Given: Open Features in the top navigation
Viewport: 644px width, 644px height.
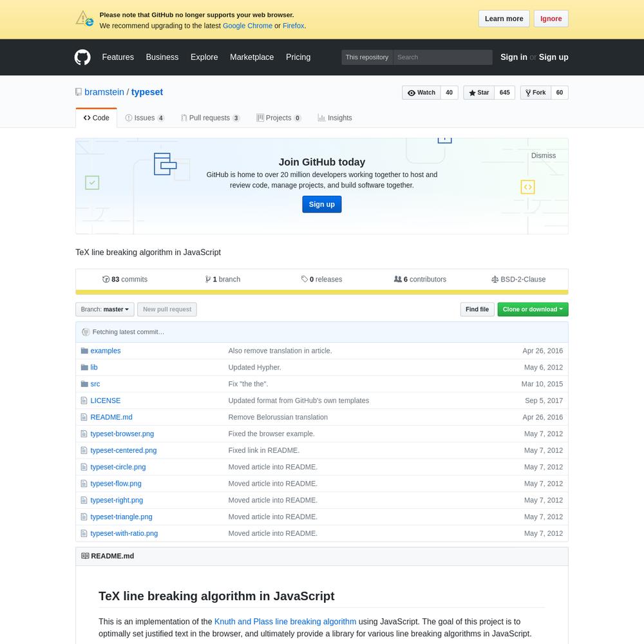Looking at the screenshot, I should (118, 57).
